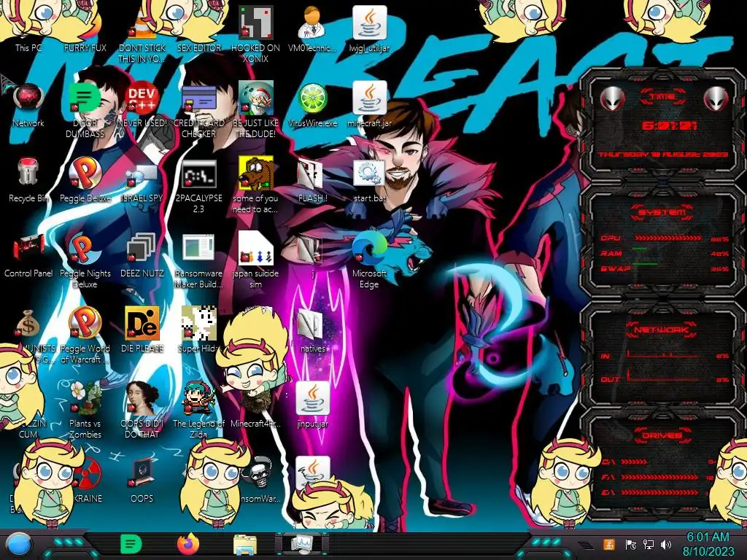The height and width of the screenshot is (560, 747).
Task: Open the network tray icon
Action: click(x=649, y=544)
